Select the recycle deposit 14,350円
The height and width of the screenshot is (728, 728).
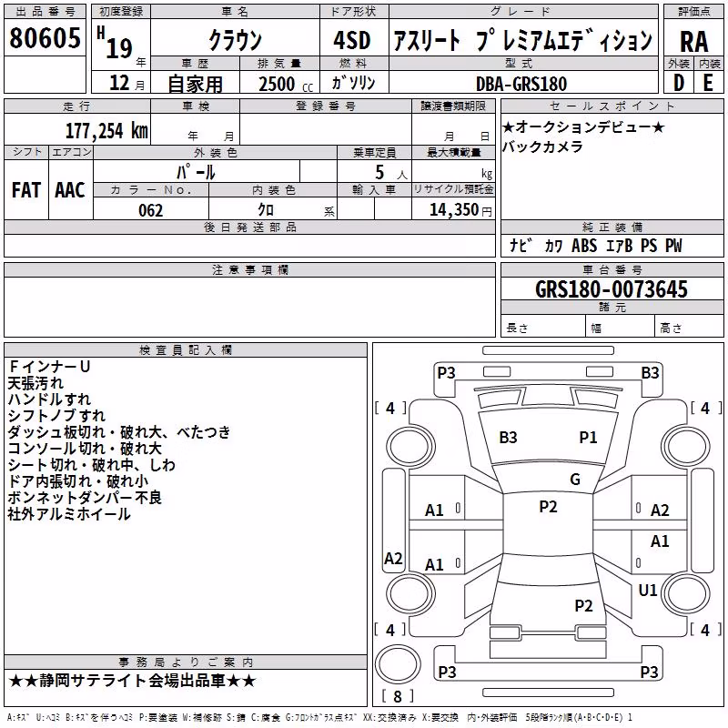(x=460, y=210)
